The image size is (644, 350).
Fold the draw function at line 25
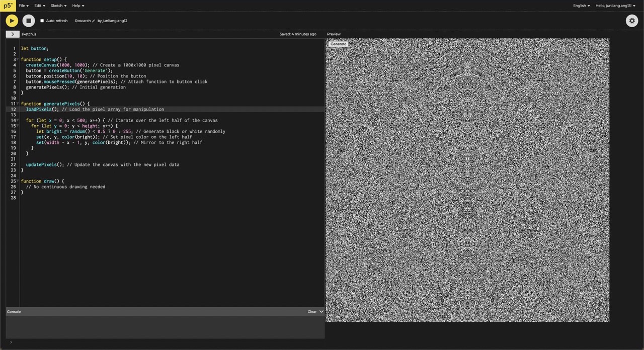[x=18, y=181]
